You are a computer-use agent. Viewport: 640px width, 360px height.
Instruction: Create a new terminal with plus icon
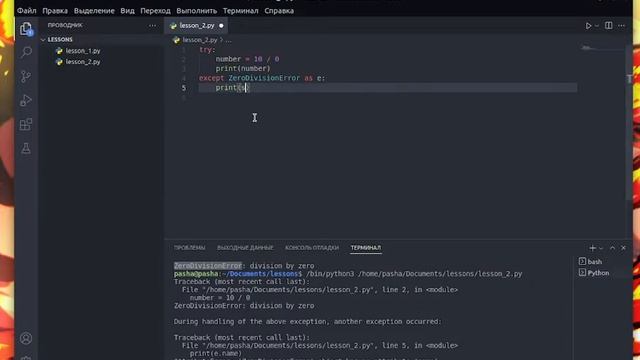tap(592, 248)
